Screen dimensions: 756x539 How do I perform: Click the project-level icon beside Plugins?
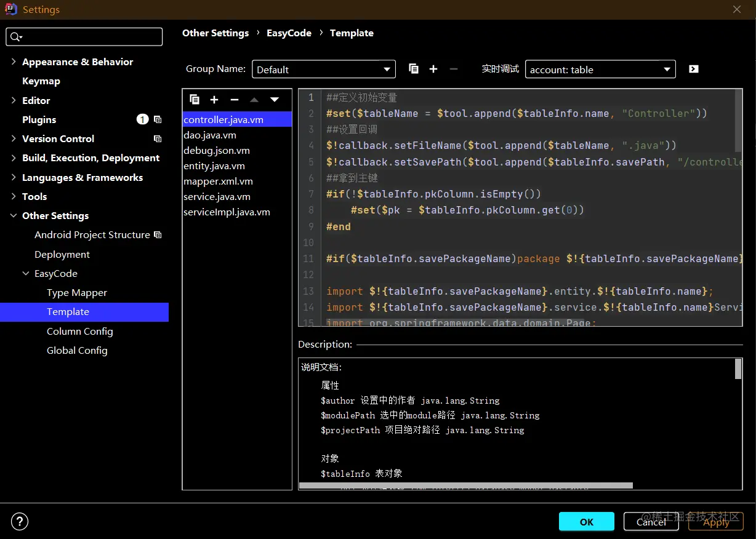click(158, 119)
